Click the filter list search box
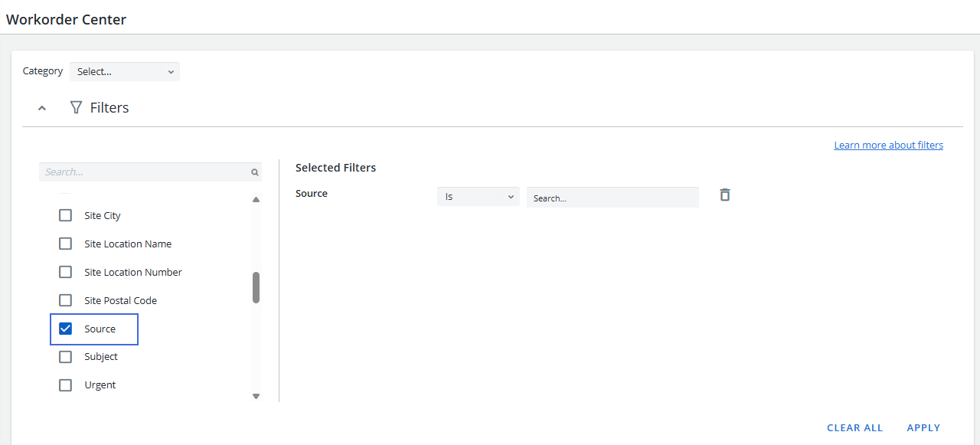 coord(145,172)
